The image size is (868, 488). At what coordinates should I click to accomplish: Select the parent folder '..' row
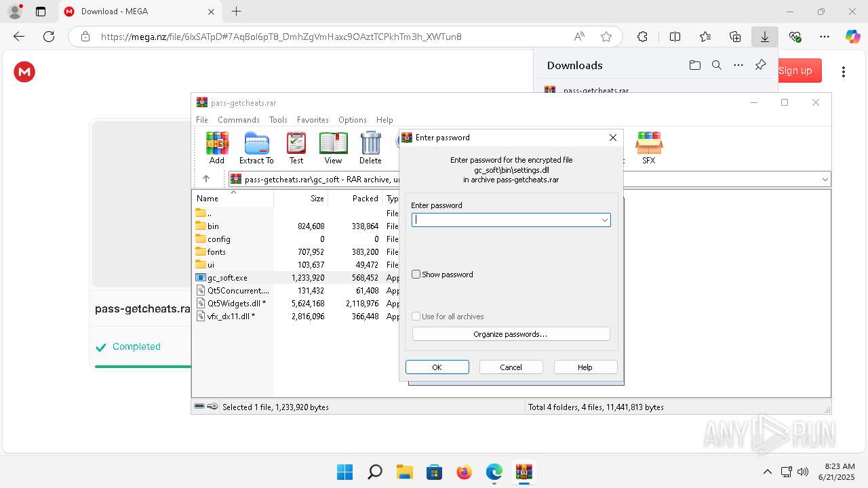coord(296,213)
